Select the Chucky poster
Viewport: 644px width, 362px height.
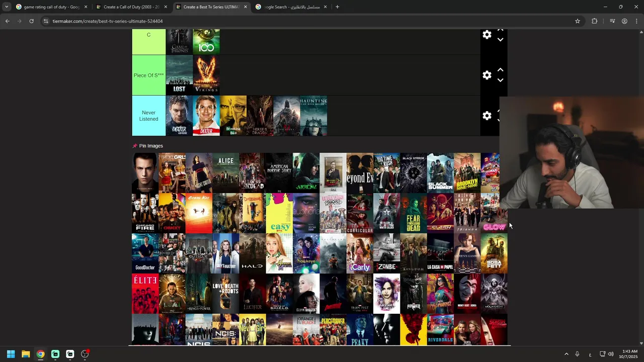[172, 213]
